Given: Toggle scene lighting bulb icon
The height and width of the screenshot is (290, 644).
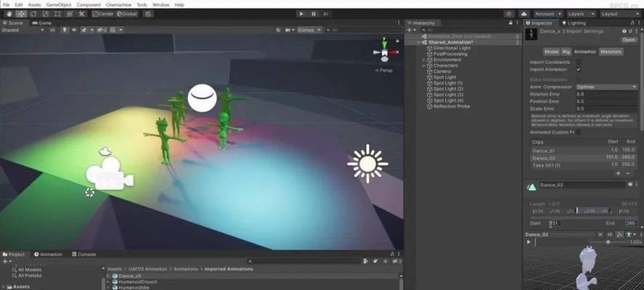Looking at the screenshot, I should 65,30.
